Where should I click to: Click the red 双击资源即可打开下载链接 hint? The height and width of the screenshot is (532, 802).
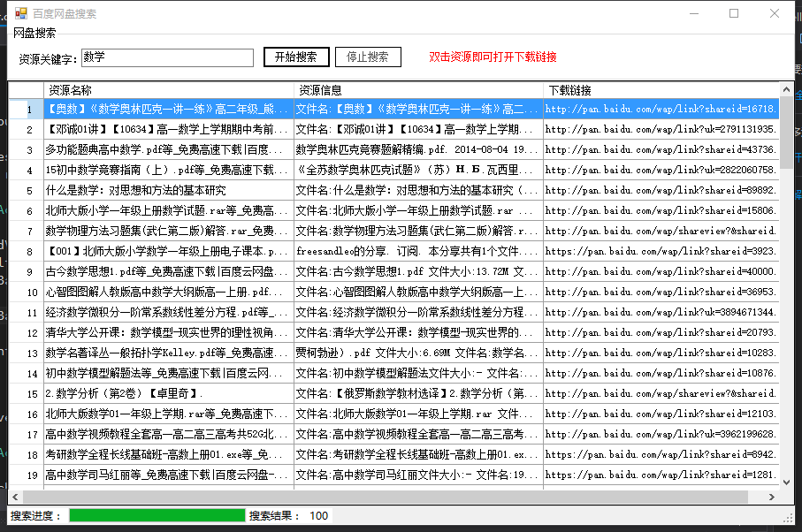pos(493,57)
